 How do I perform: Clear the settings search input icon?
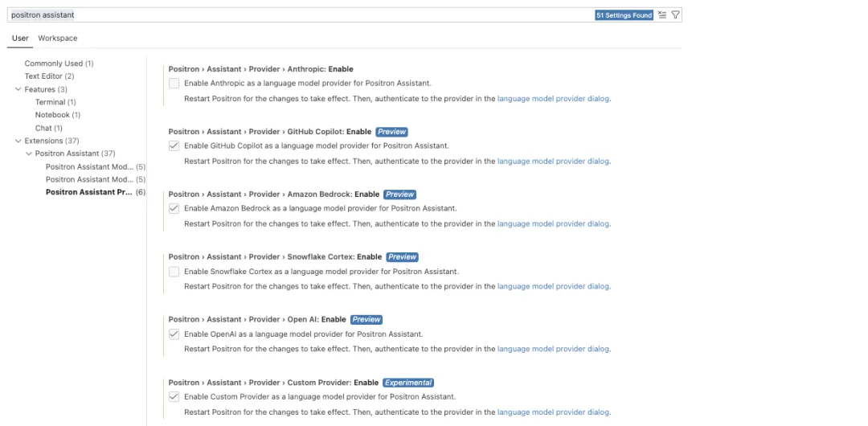pyautogui.click(x=662, y=15)
